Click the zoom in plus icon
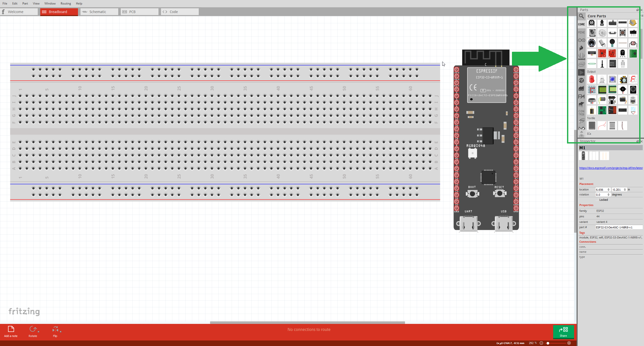 (x=569, y=343)
